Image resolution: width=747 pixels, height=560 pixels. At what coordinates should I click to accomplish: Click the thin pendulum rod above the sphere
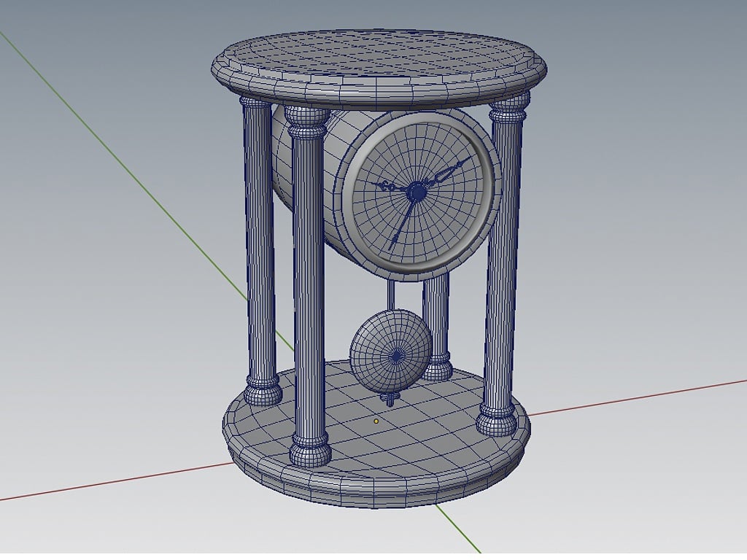tap(392, 295)
